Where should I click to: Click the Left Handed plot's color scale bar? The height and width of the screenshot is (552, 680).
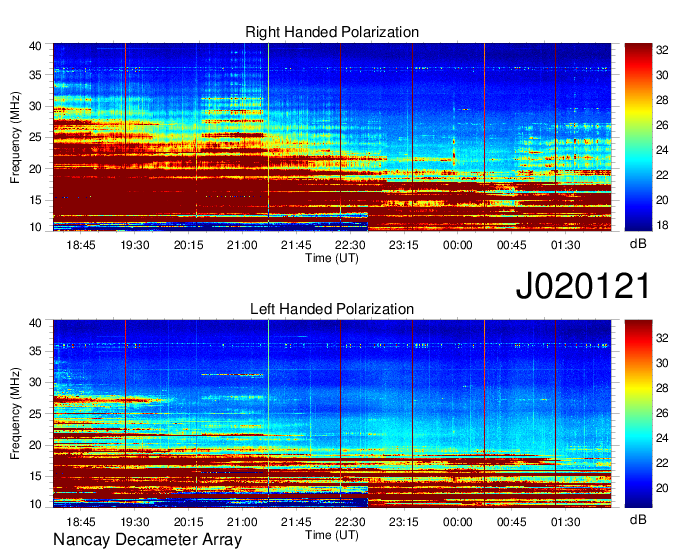[x=638, y=414]
